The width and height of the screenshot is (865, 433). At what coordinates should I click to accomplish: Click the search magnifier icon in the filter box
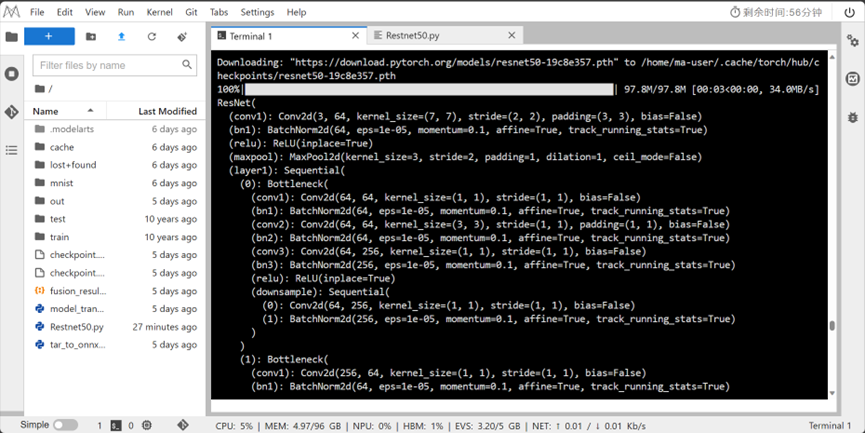click(187, 65)
